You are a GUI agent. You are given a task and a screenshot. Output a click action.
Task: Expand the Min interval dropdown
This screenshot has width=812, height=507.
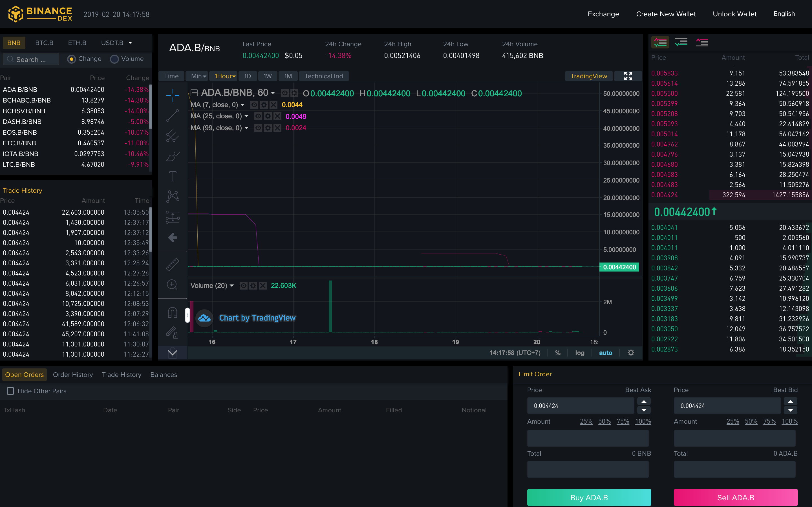[198, 76]
